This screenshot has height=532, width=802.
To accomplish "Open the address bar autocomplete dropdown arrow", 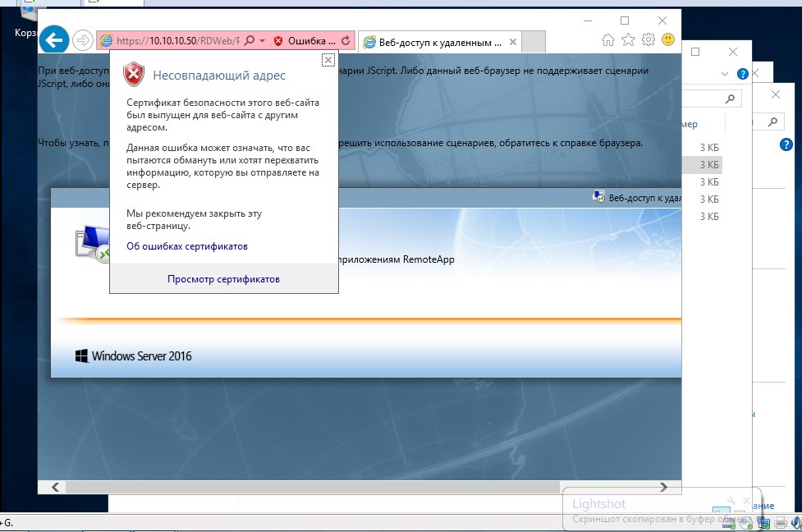I will pyautogui.click(x=263, y=40).
